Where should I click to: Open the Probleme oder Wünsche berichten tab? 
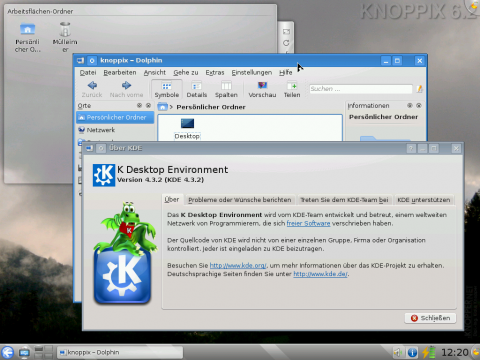point(240,200)
